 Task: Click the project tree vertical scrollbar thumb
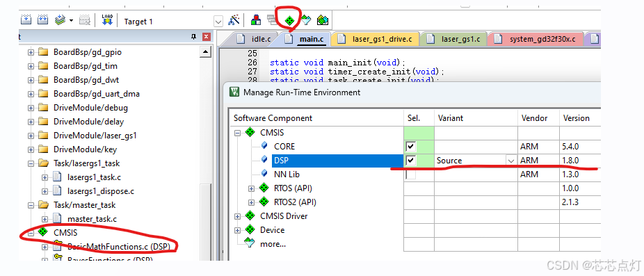pyautogui.click(x=205, y=222)
